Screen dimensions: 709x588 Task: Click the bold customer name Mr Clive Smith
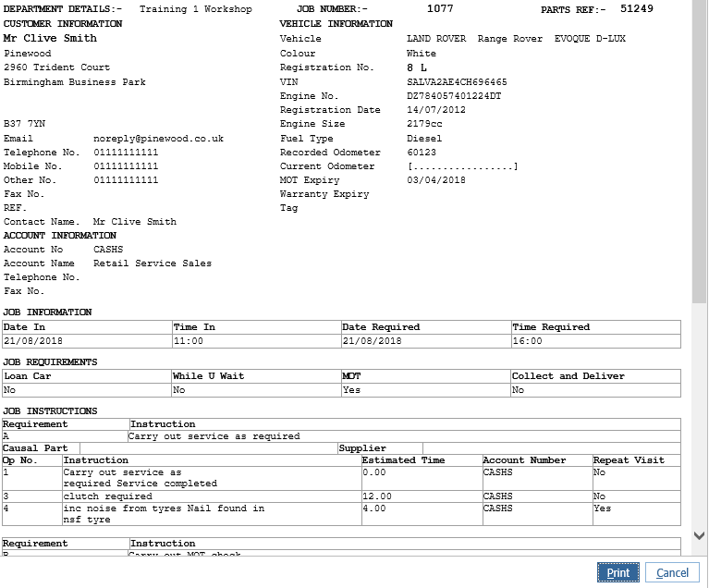click(50, 39)
